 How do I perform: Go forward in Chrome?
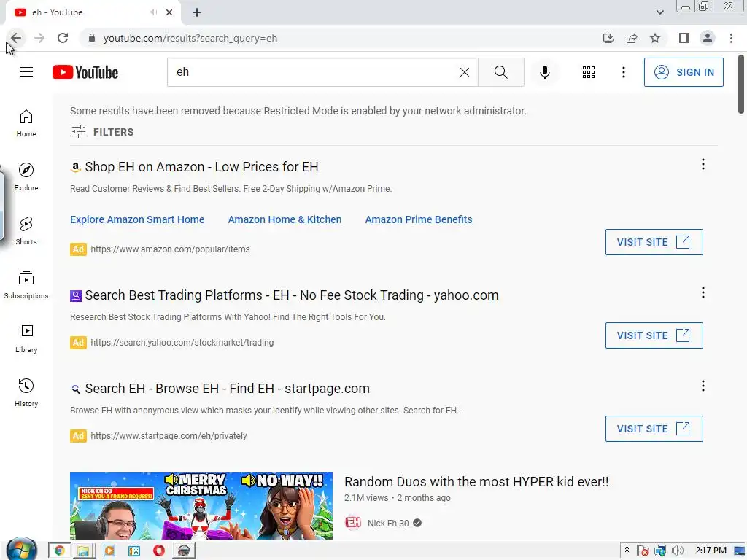click(39, 38)
